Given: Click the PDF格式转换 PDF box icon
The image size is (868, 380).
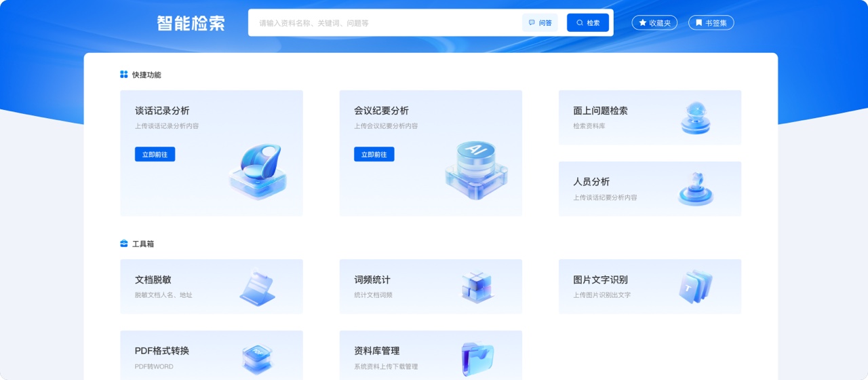Looking at the screenshot, I should coord(257,360).
